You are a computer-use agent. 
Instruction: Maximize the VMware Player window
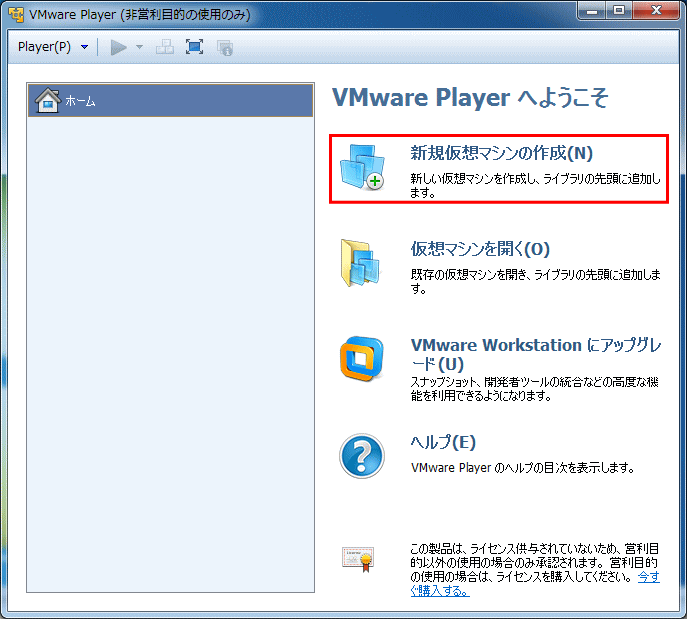pyautogui.click(x=619, y=11)
